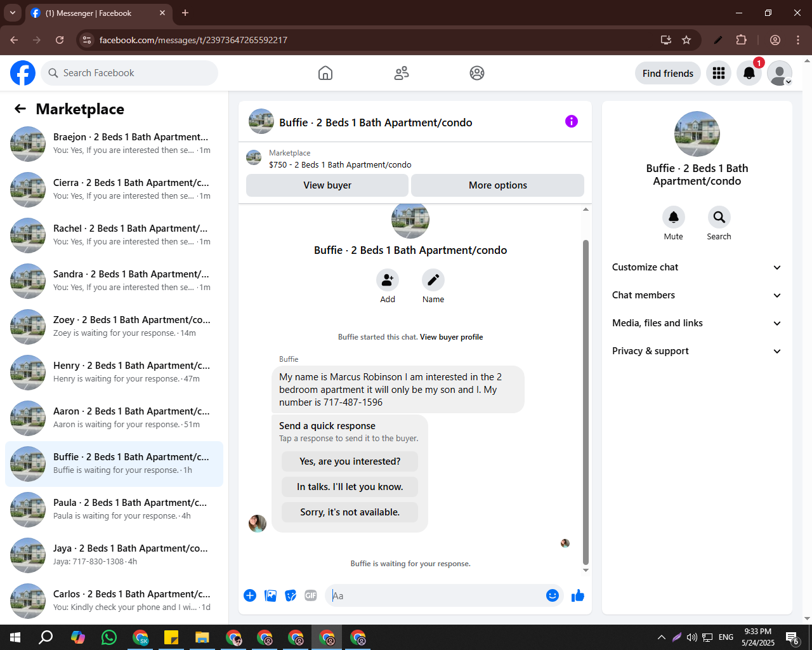This screenshot has height=650, width=812.
Task: Open Windows notification center icon
Action: [792, 637]
